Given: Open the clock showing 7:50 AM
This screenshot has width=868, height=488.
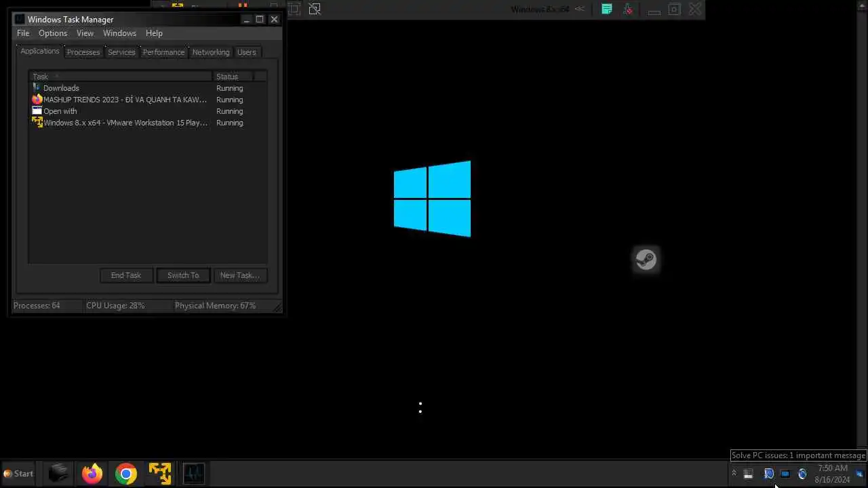Looking at the screenshot, I should point(832,474).
